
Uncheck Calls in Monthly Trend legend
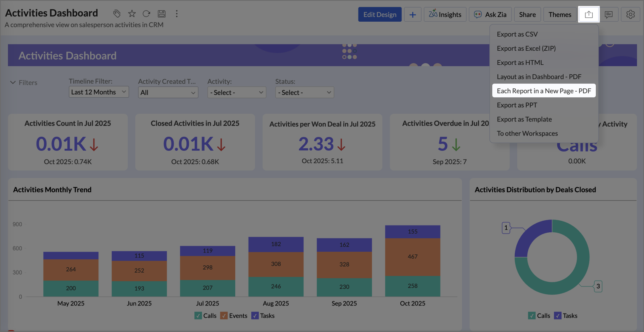pyautogui.click(x=198, y=316)
